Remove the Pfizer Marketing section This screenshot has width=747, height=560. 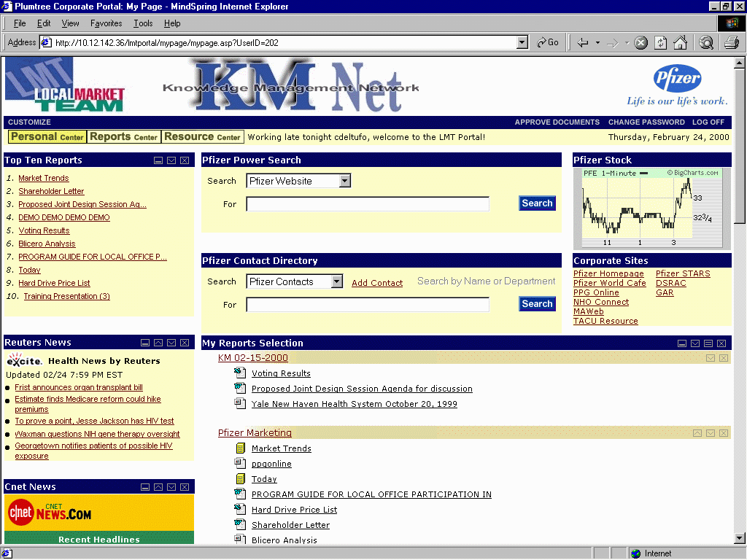coord(724,433)
